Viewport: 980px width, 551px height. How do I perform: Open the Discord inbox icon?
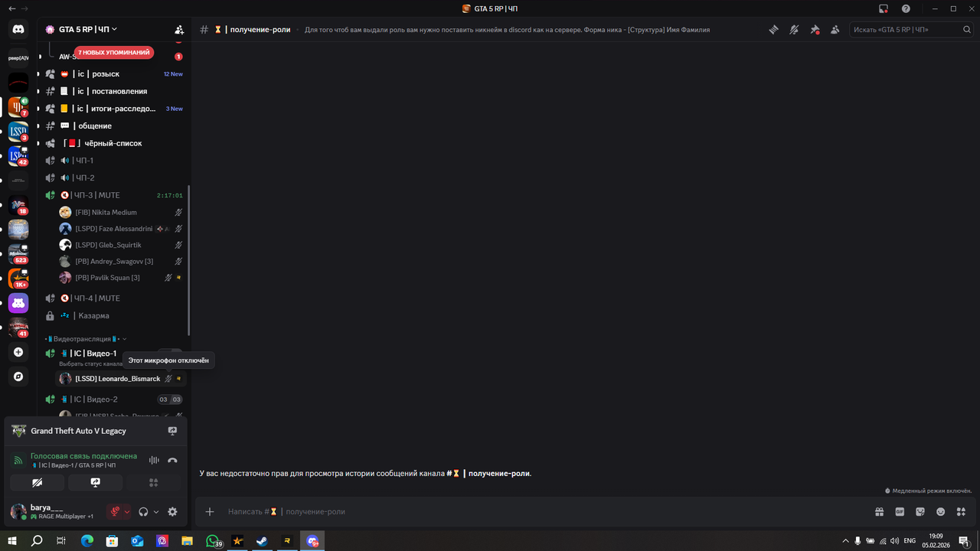884,8
